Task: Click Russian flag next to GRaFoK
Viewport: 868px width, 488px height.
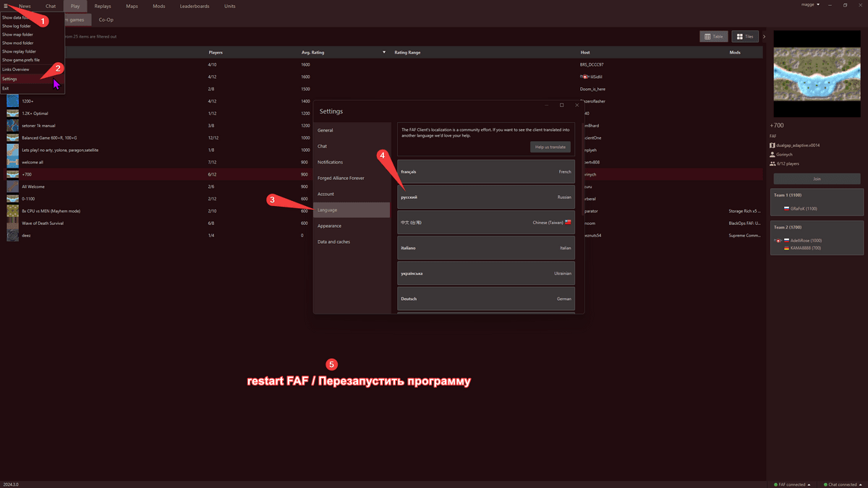Action: click(x=786, y=208)
